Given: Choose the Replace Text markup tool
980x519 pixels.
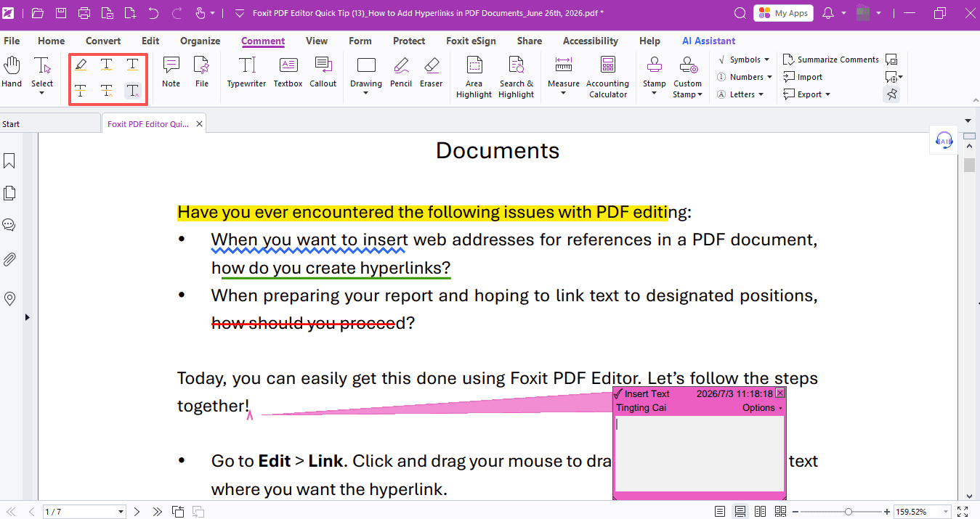Looking at the screenshot, I should tap(107, 91).
